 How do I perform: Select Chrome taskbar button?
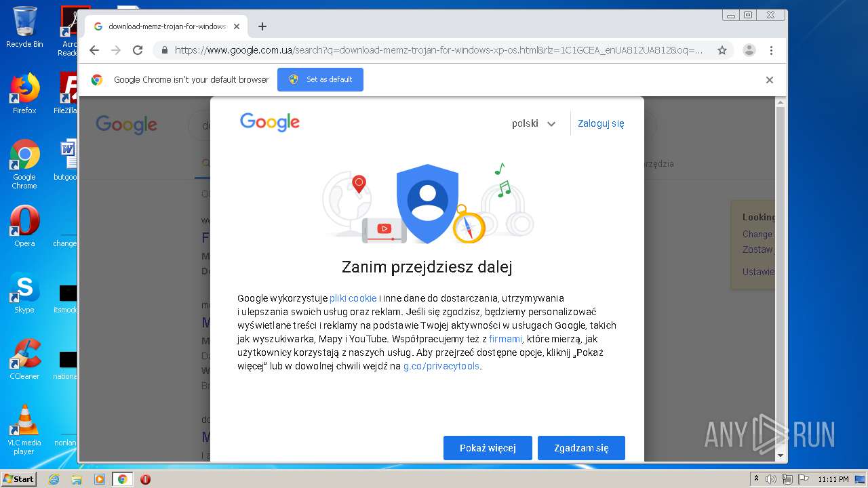coord(123,479)
